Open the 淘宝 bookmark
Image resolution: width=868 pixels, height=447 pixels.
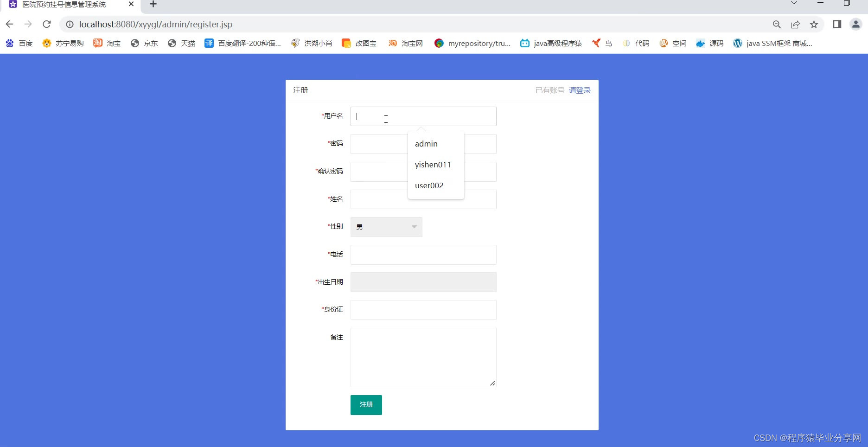107,43
